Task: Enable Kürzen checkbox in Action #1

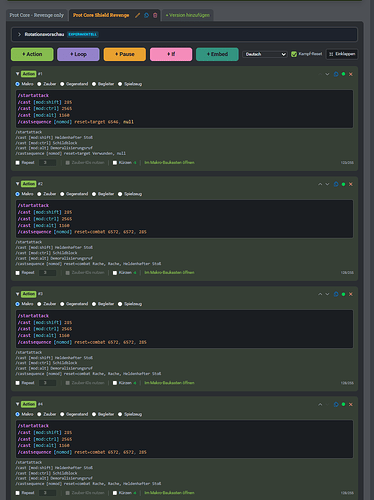Action: [x=115, y=163]
